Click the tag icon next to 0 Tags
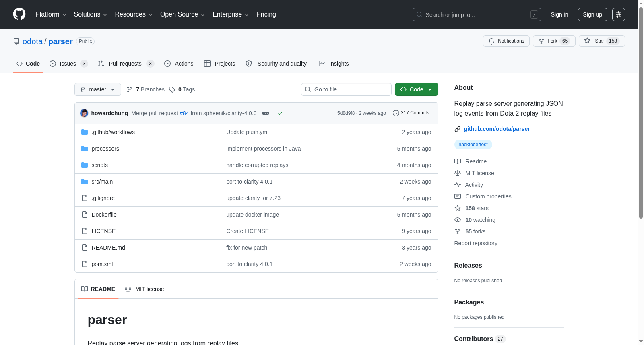The image size is (644, 345). (172, 89)
